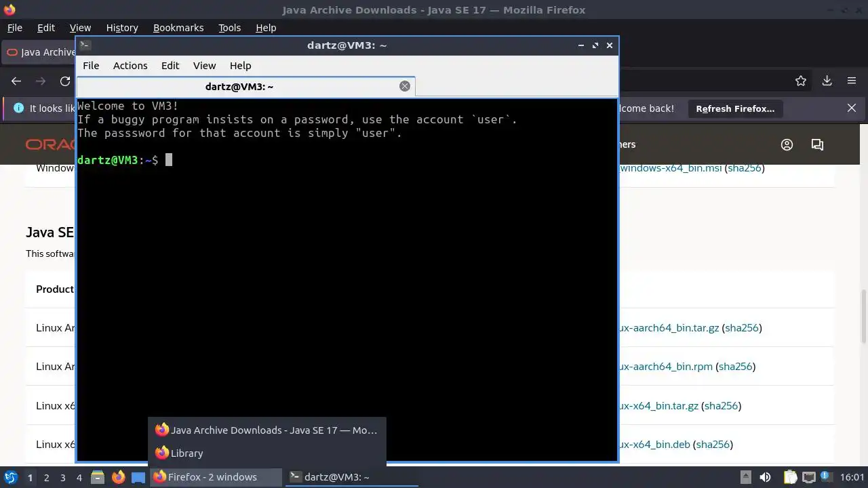
Task: Click show desktop icon in taskbar
Action: (138, 477)
